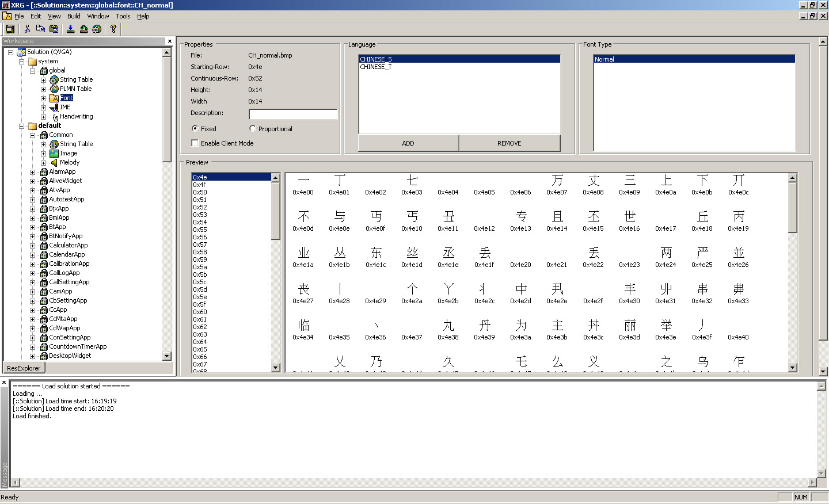The width and height of the screenshot is (829, 504).
Task: Close the Message output panel
Action: 4,382
